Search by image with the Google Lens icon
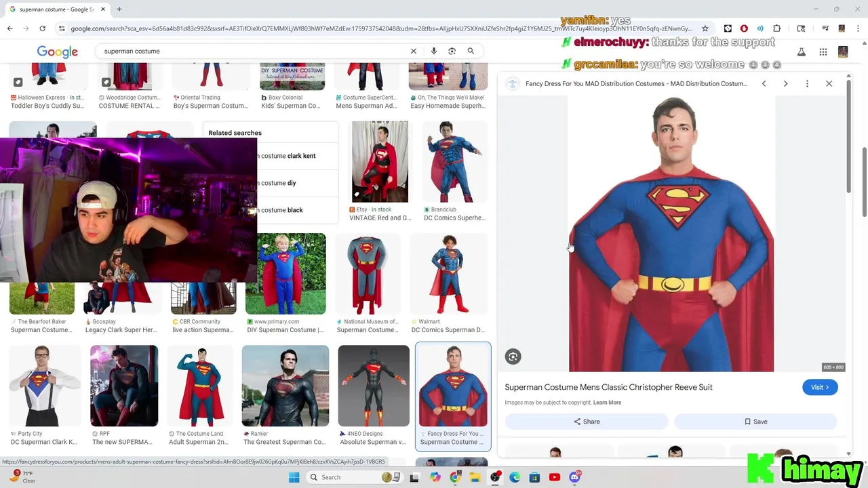Image resolution: width=868 pixels, height=488 pixels. pos(452,51)
